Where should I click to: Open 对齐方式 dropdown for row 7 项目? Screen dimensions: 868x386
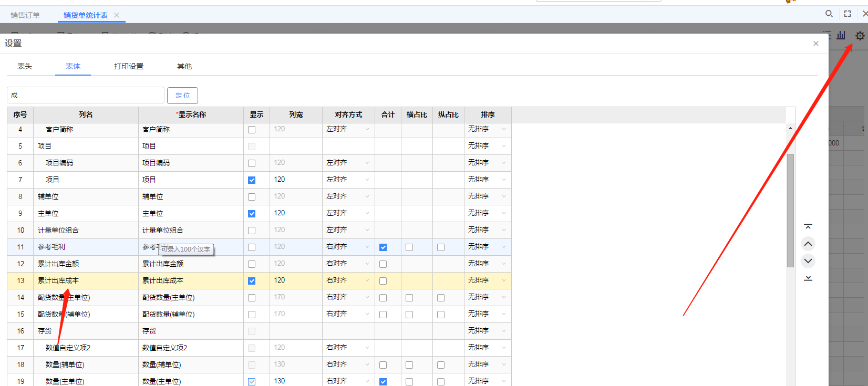(x=348, y=180)
